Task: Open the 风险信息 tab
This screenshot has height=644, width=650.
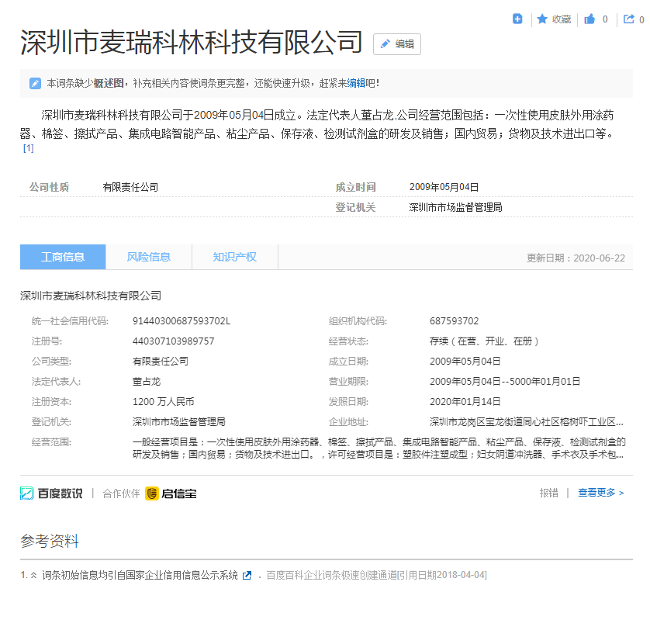Action: (148, 257)
